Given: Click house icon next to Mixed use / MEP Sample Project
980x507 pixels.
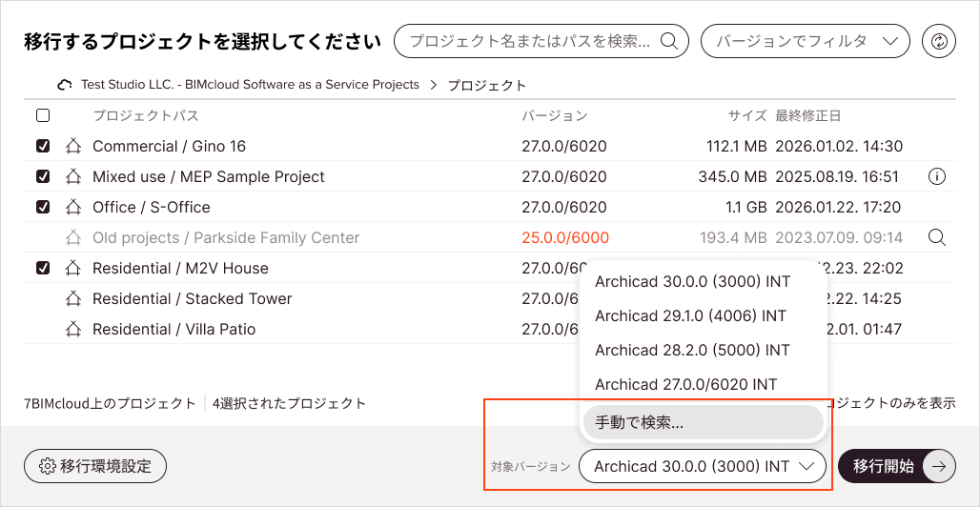Looking at the screenshot, I should click(x=73, y=177).
